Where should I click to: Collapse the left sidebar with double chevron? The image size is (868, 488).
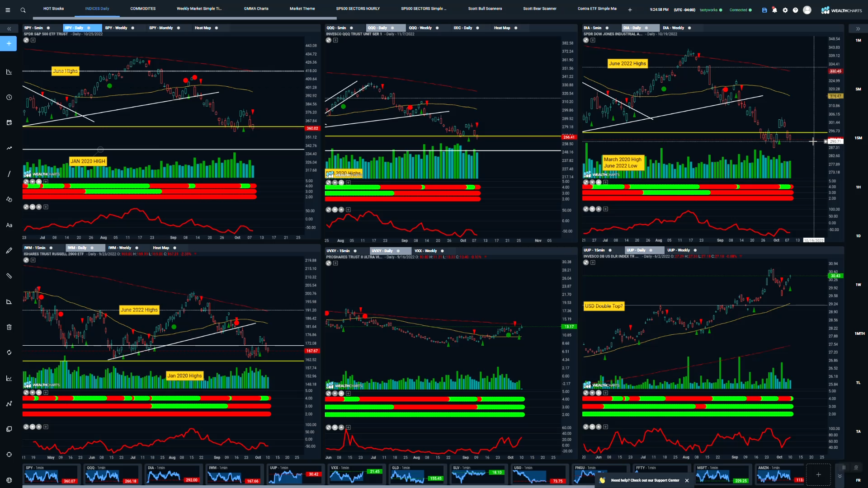tap(9, 29)
